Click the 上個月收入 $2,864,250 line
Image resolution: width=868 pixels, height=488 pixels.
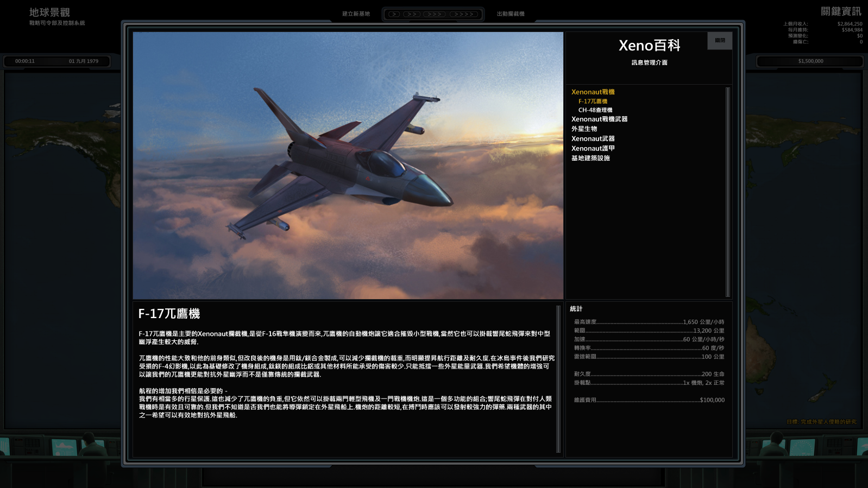point(822,24)
